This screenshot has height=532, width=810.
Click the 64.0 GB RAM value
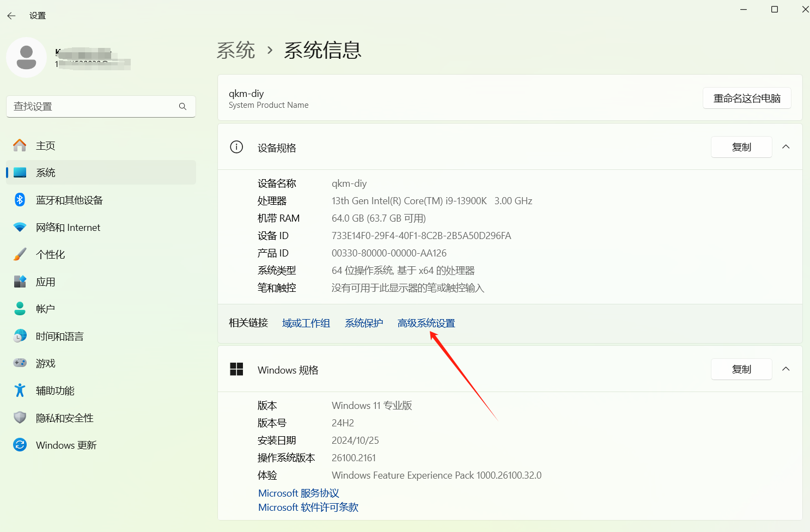click(379, 218)
